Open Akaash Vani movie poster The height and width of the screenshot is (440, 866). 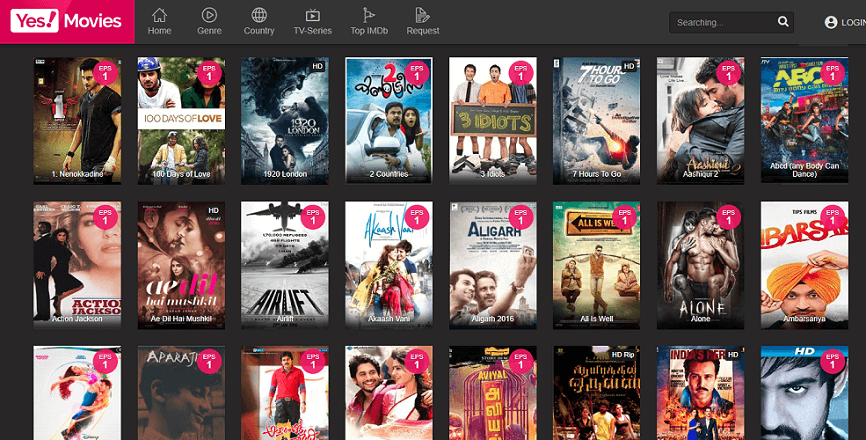pos(389,265)
